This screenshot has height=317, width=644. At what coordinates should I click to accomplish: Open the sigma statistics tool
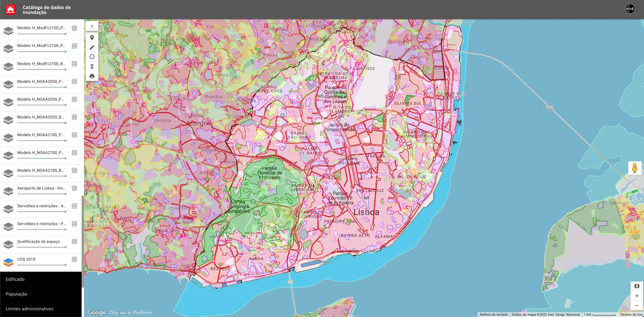pyautogui.click(x=92, y=66)
